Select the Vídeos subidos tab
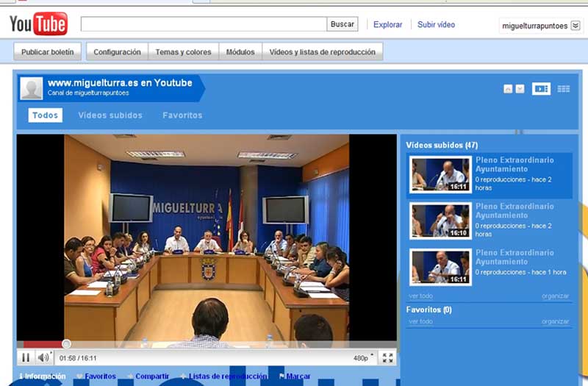The height and width of the screenshot is (386, 588). point(110,115)
